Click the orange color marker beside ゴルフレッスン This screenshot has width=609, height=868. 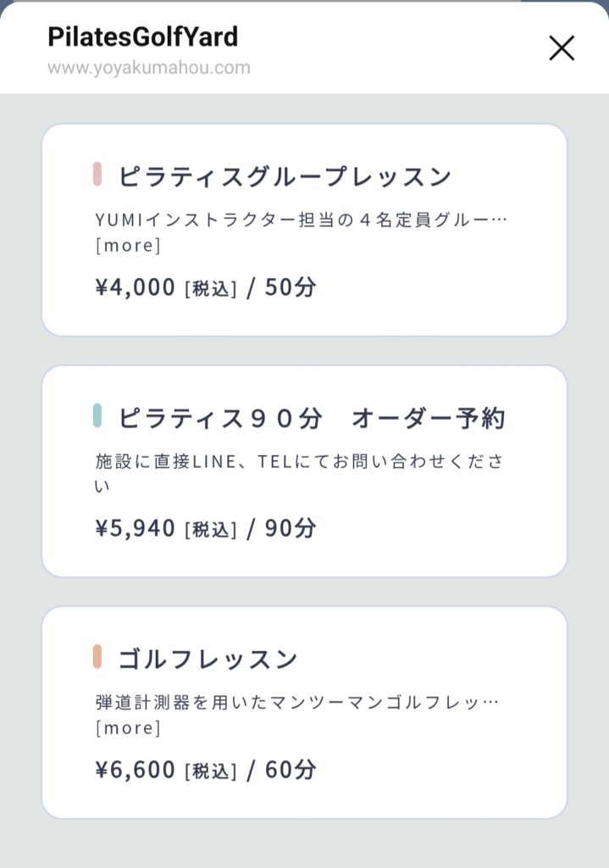(97, 657)
